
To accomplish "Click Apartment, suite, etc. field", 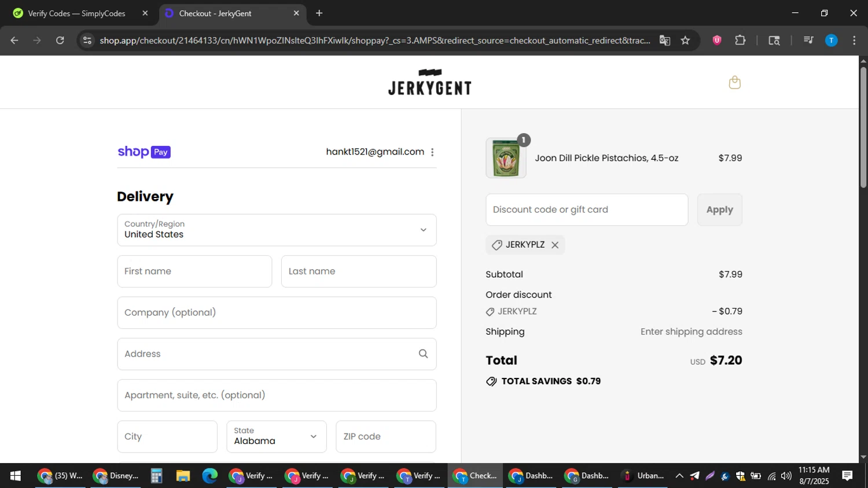I will coord(277,395).
